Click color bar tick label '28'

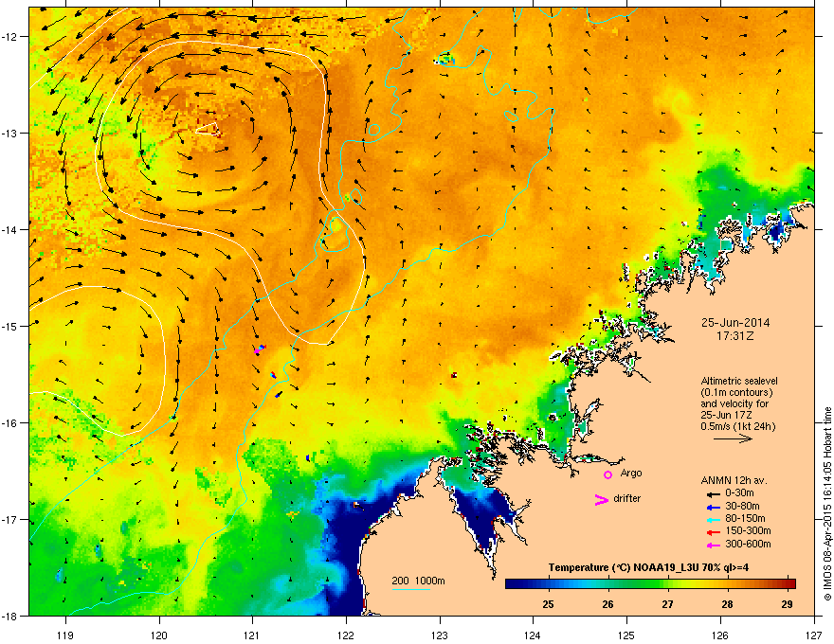727,604
